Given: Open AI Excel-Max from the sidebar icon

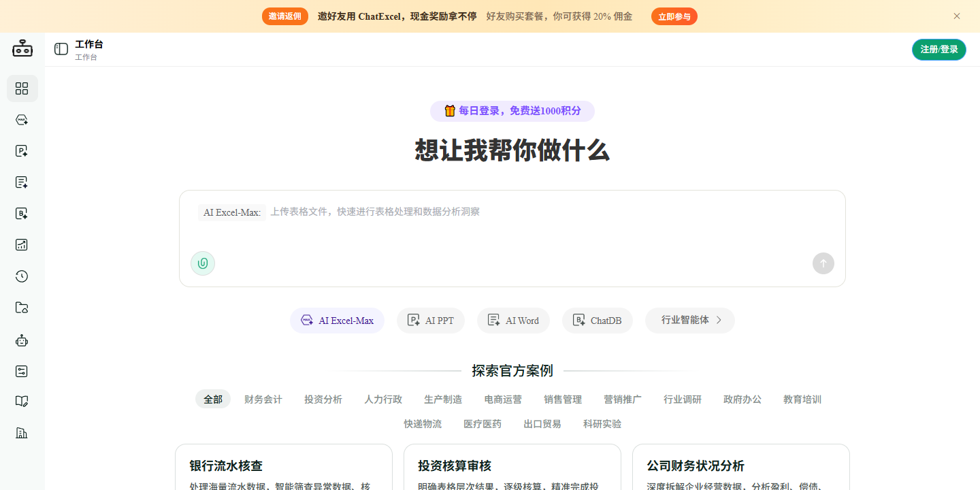Looking at the screenshot, I should pyautogui.click(x=22, y=120).
